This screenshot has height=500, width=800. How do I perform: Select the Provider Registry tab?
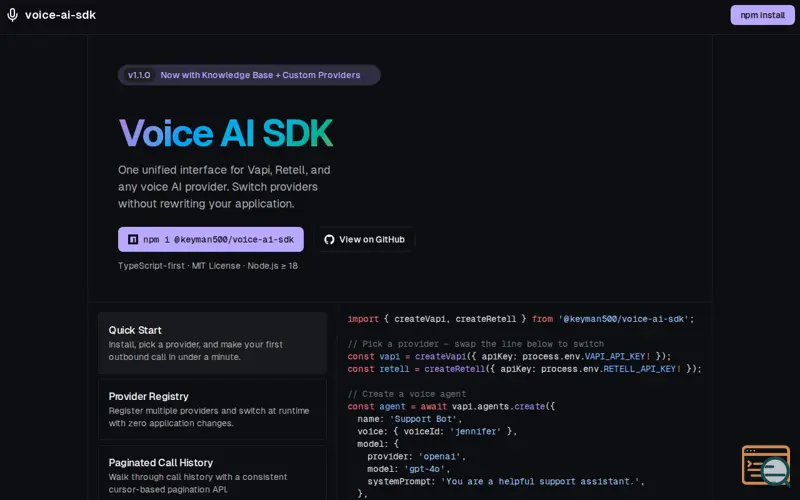[x=212, y=409]
